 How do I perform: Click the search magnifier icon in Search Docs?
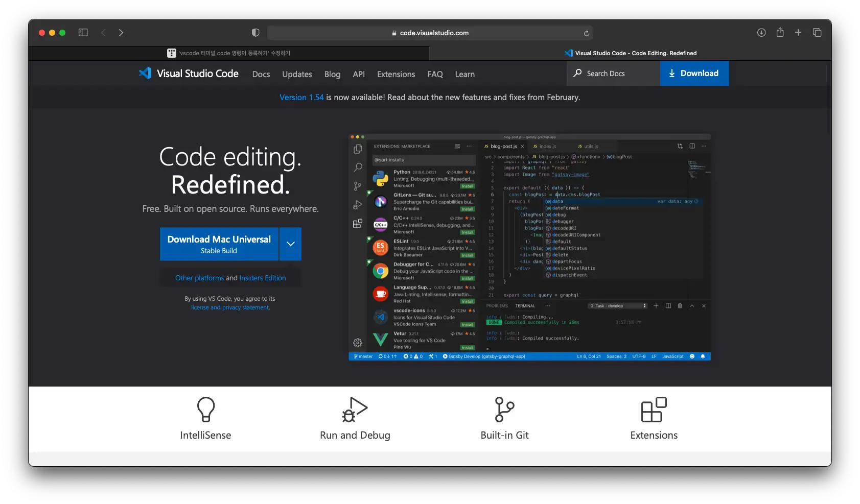(x=577, y=73)
